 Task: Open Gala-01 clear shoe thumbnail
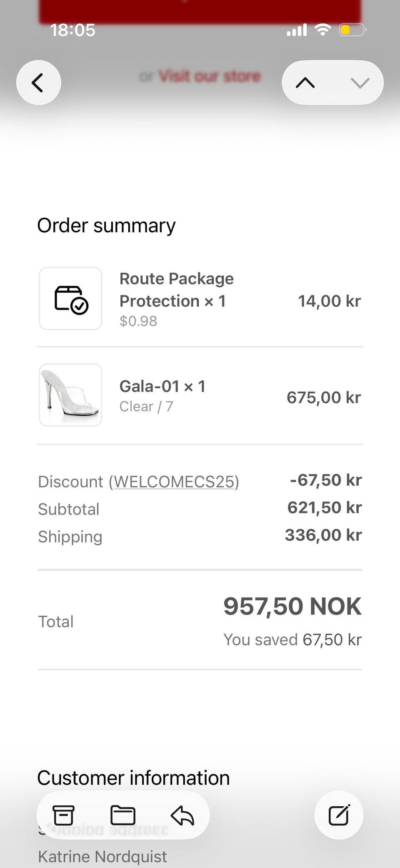[70, 395]
